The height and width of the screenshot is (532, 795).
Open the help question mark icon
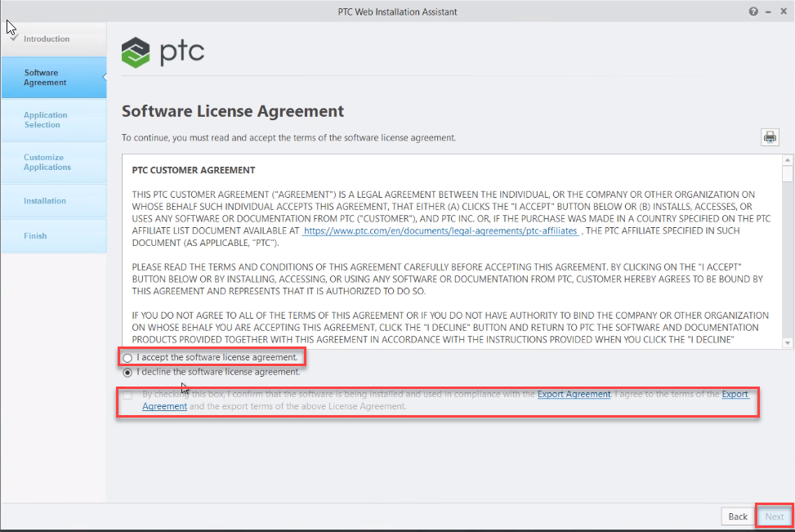click(753, 11)
